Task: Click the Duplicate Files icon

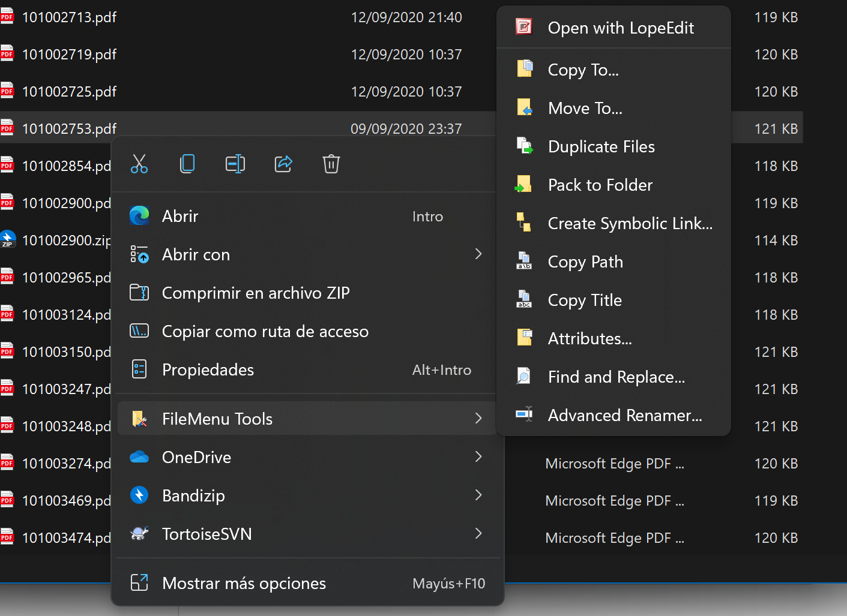Action: [525, 146]
